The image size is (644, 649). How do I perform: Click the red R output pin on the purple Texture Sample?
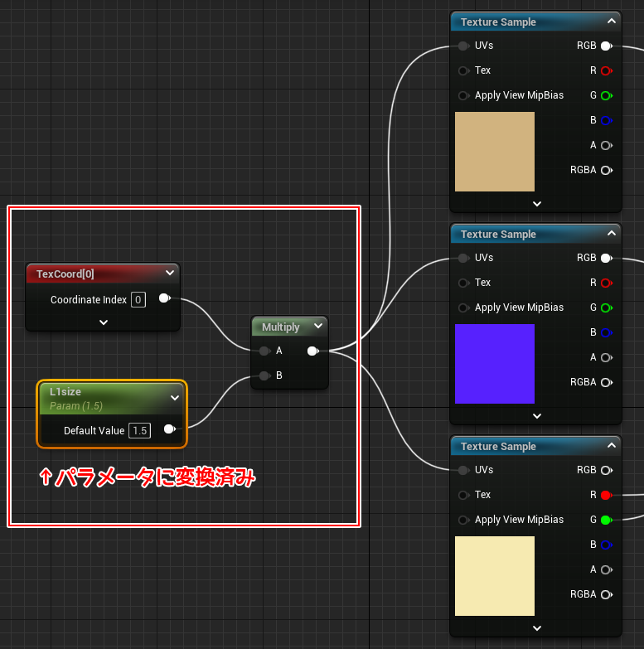[x=605, y=283]
